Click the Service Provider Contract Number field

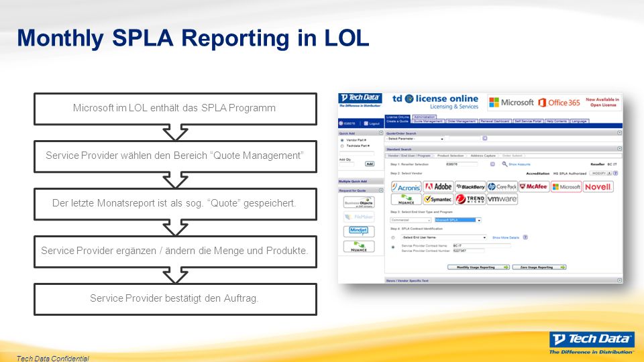coord(468,251)
